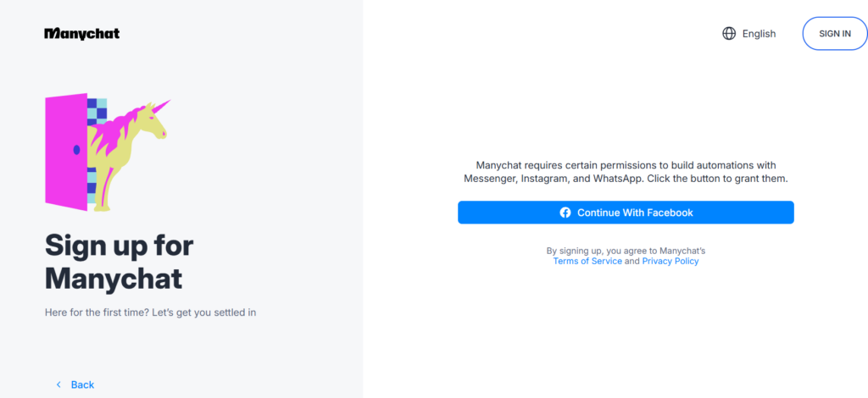Click the globe language icon

click(x=729, y=34)
